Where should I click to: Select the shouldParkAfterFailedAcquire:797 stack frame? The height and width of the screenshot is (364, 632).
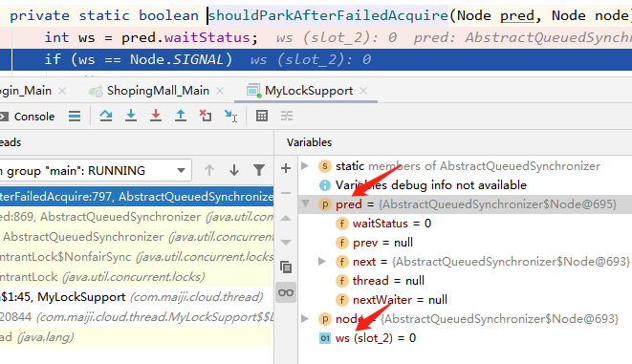[x=137, y=197]
